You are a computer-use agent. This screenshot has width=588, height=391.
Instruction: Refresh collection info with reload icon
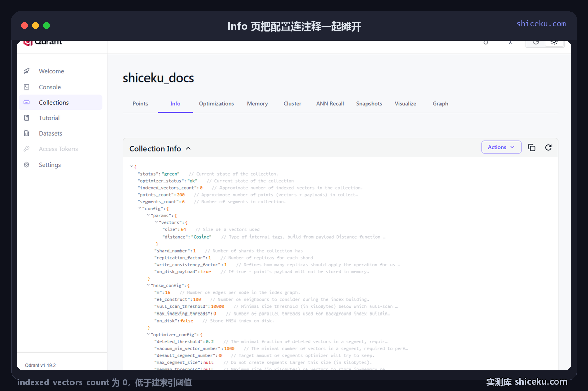(x=548, y=148)
